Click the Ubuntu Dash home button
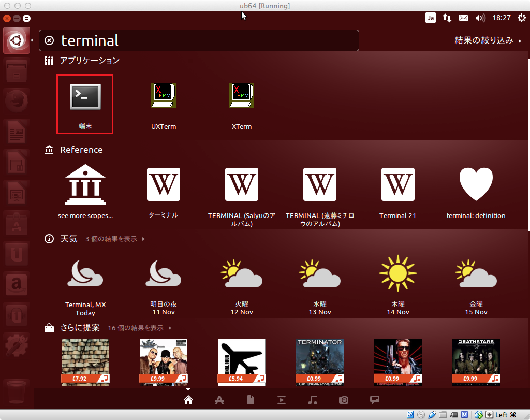This screenshot has width=530, height=420. coord(17,40)
